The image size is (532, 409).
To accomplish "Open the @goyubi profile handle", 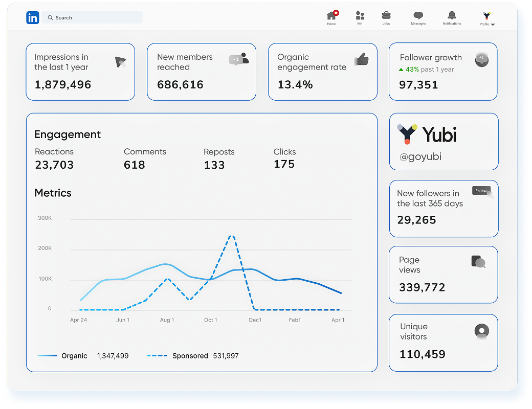I will point(420,157).
